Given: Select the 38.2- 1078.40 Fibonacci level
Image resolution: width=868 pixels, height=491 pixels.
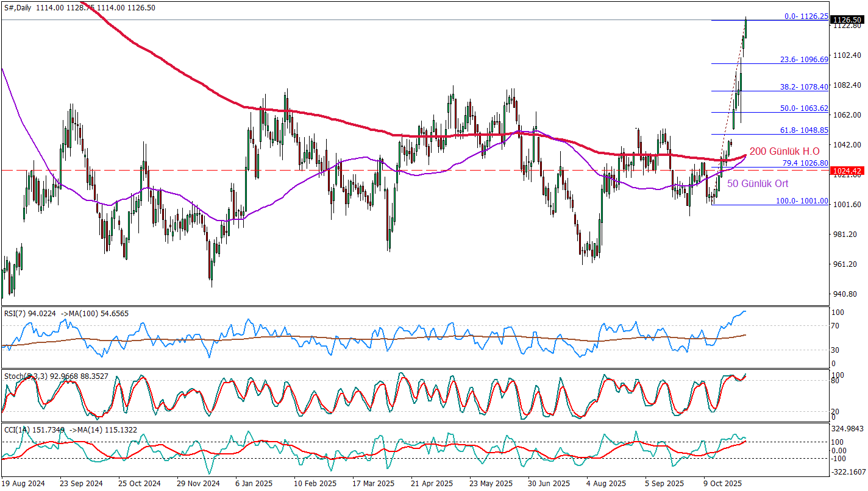Looking at the screenshot, I should coord(805,87).
